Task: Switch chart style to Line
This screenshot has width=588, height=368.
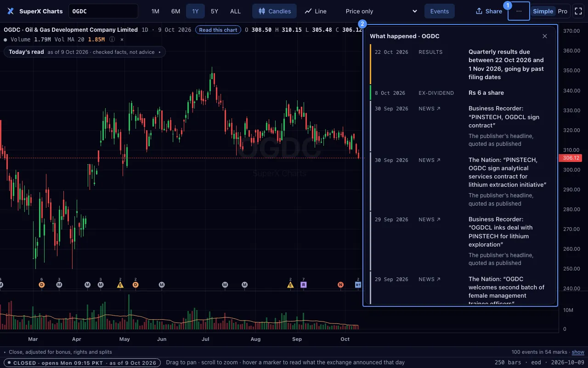Action: 316,11
